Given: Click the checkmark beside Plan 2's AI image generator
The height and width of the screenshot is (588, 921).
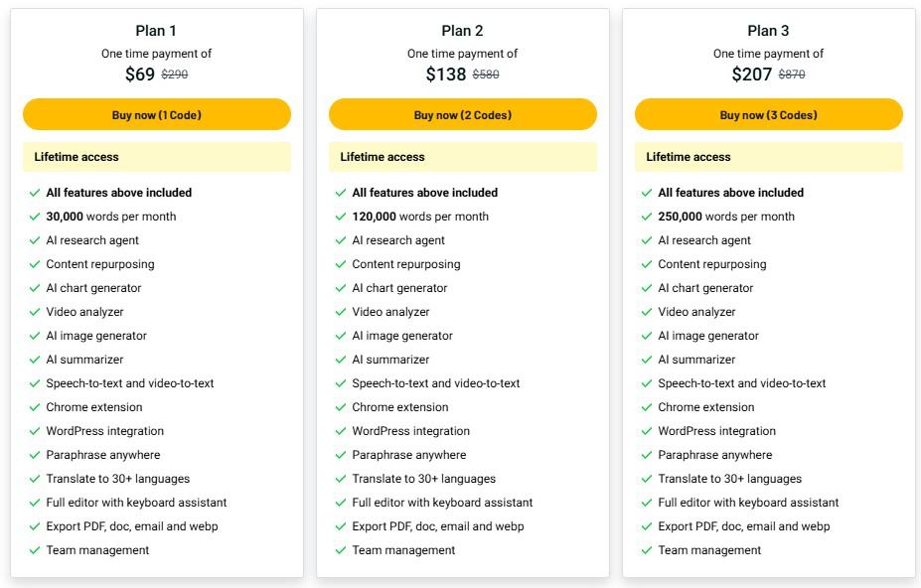Looking at the screenshot, I should 340,336.
